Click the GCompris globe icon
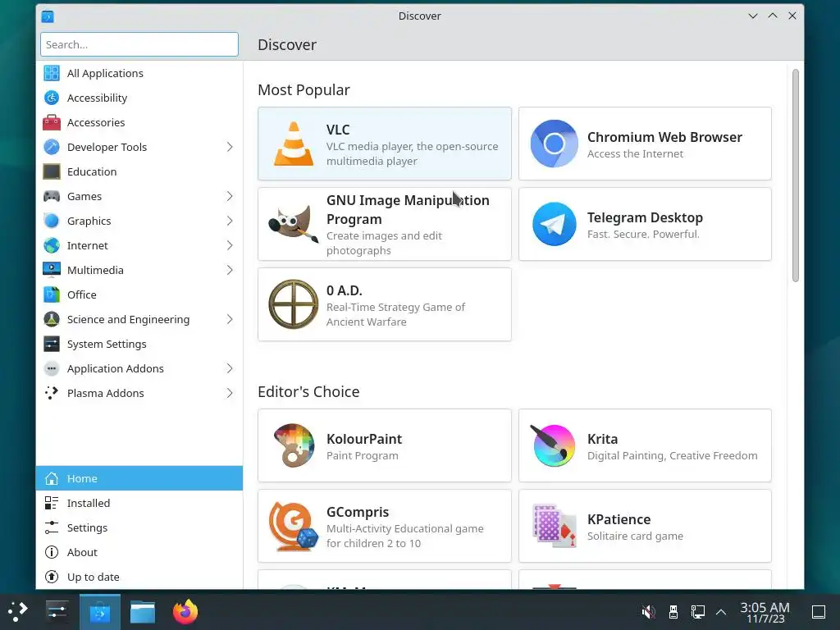Viewport: 840px width, 630px height. (x=293, y=526)
